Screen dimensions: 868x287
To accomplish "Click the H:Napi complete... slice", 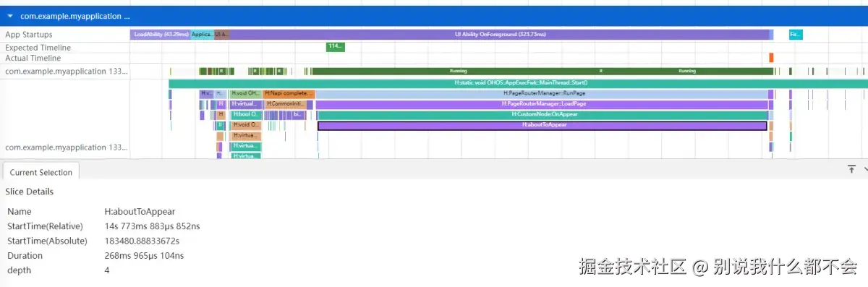I will pos(289,93).
